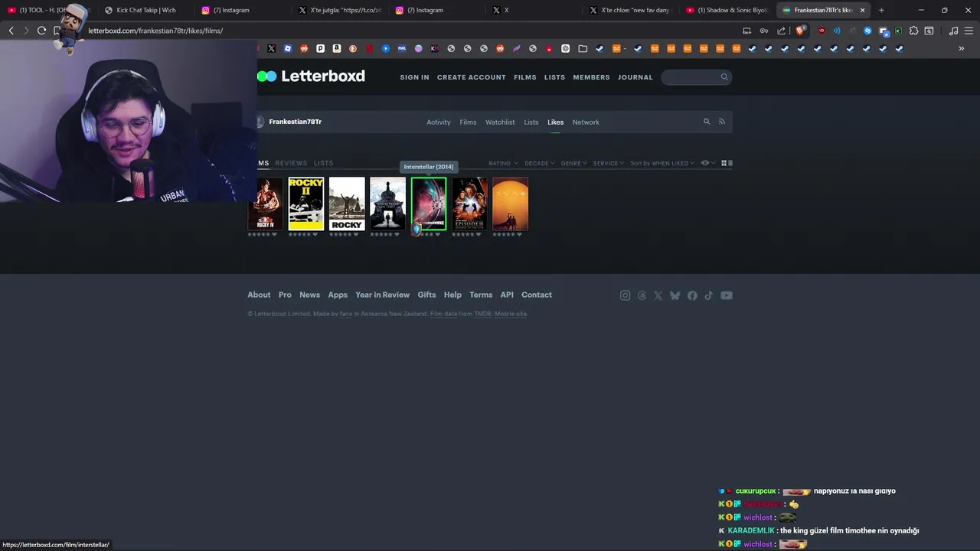Open the Watchlist profile tab
The height and width of the screenshot is (551, 980).
(500, 122)
